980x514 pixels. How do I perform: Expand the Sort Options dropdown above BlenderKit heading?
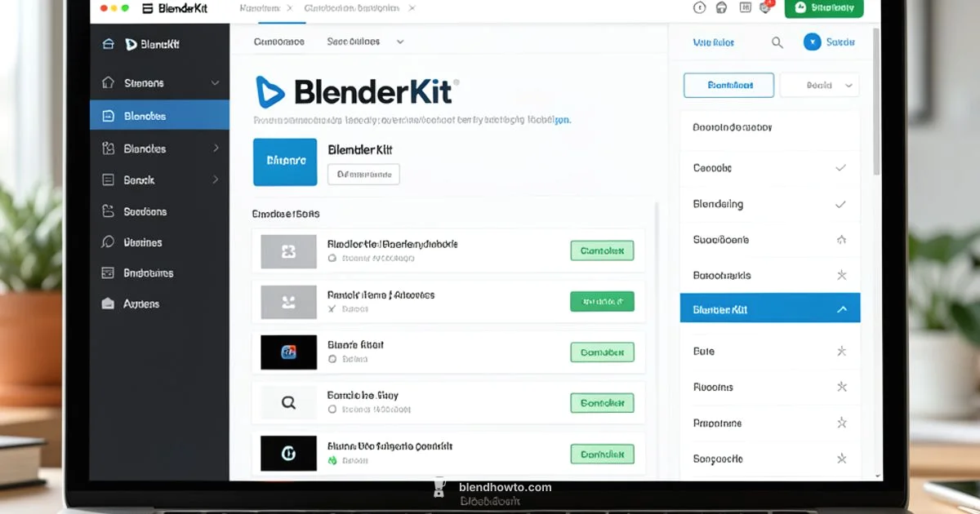coord(365,41)
